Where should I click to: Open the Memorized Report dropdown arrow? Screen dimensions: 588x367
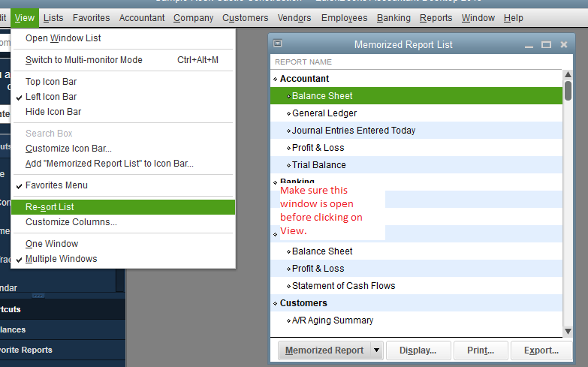(376, 350)
